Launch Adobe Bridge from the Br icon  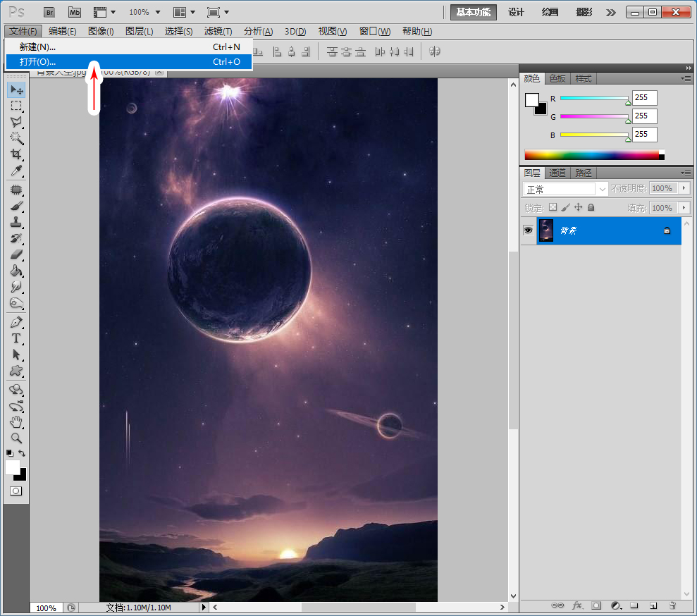tap(49, 12)
